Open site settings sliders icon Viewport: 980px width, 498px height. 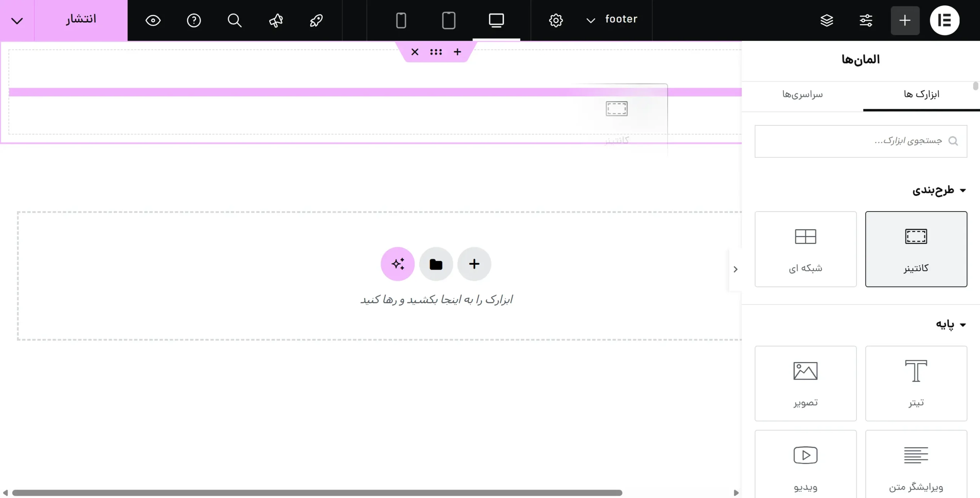pos(866,20)
